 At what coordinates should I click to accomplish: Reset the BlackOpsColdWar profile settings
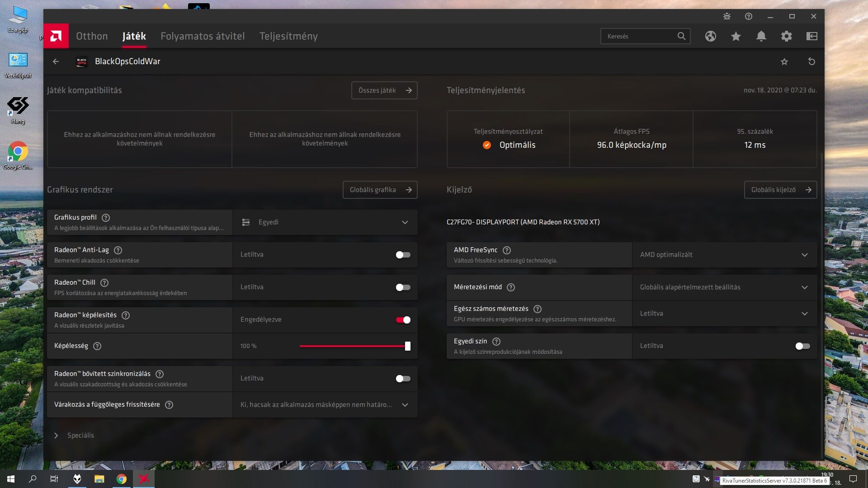pyautogui.click(x=811, y=61)
